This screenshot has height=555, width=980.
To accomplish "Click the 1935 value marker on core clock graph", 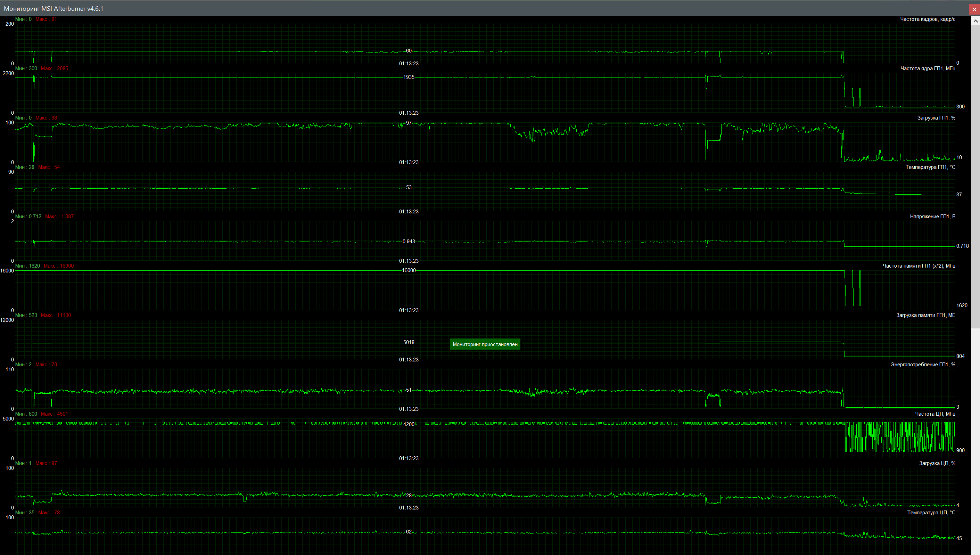I will click(409, 77).
